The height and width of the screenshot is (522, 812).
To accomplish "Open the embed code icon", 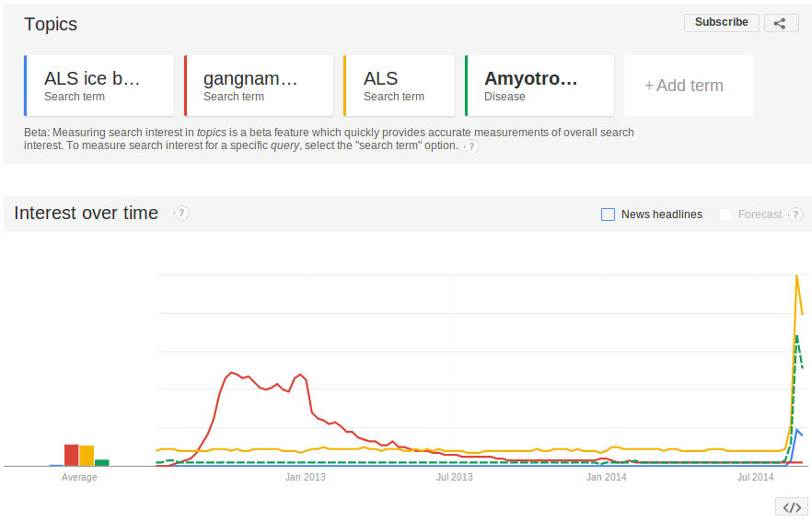I will click(x=791, y=507).
